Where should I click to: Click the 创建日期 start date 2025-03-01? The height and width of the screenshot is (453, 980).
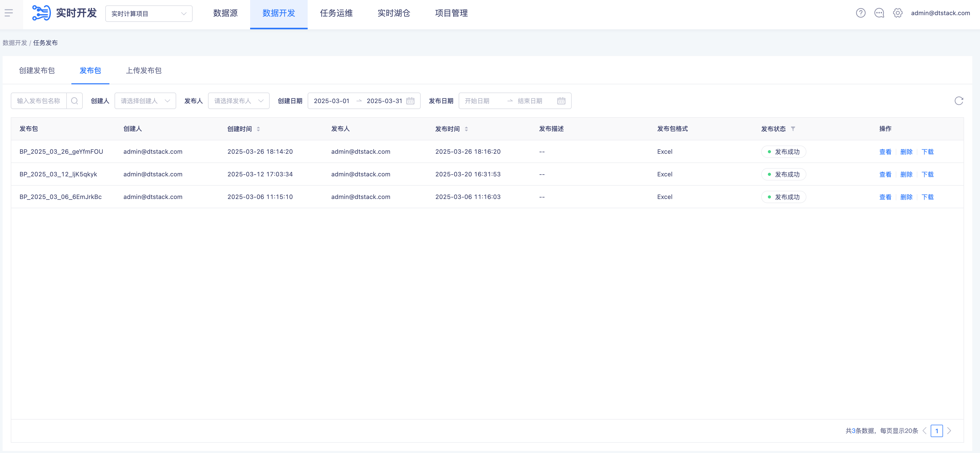click(331, 101)
